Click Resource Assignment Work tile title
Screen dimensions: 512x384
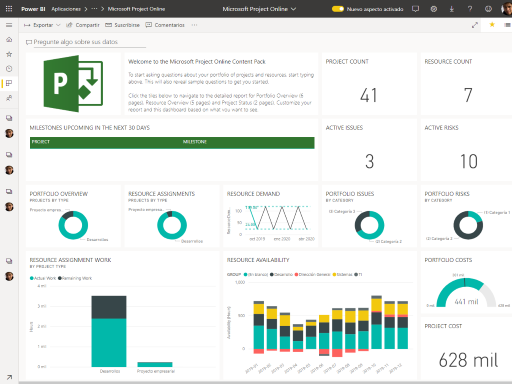[70, 260]
